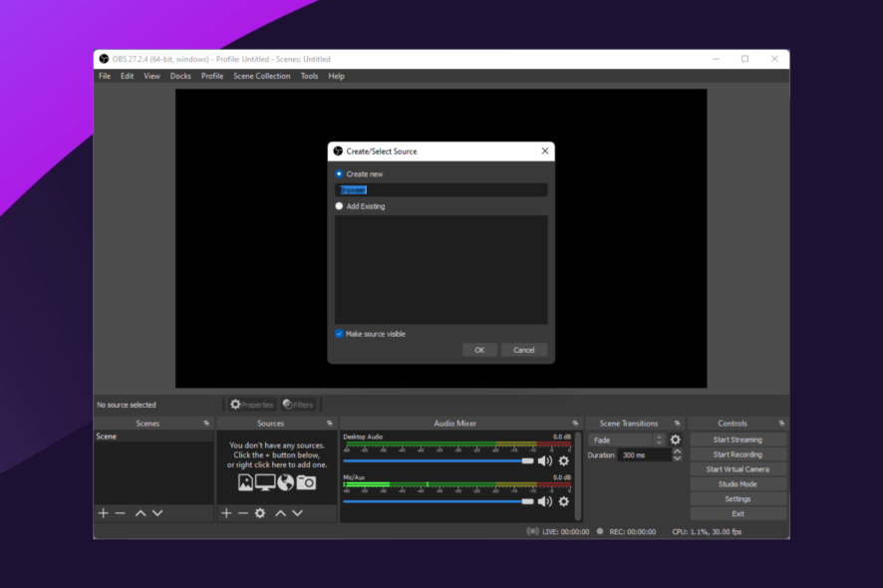
Task: Click the display capture monitor icon
Action: 265,482
